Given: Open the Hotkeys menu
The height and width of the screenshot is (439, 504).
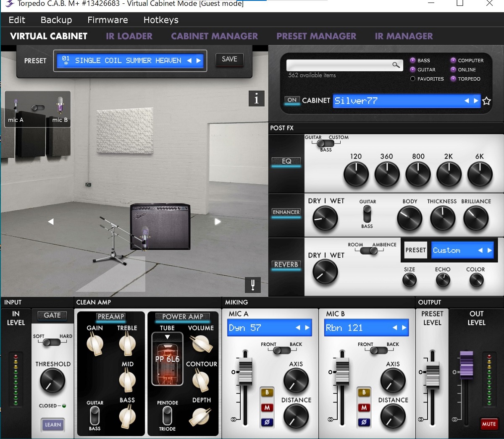Looking at the screenshot, I should click(x=161, y=20).
